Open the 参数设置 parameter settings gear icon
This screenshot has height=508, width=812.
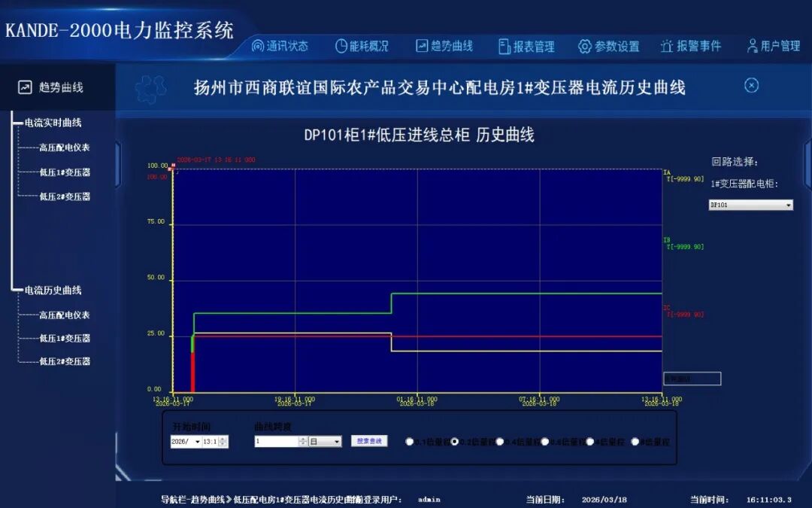pos(586,46)
